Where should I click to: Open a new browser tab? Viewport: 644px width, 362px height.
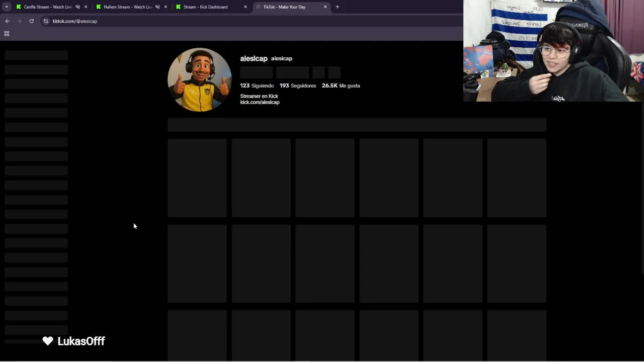[337, 7]
